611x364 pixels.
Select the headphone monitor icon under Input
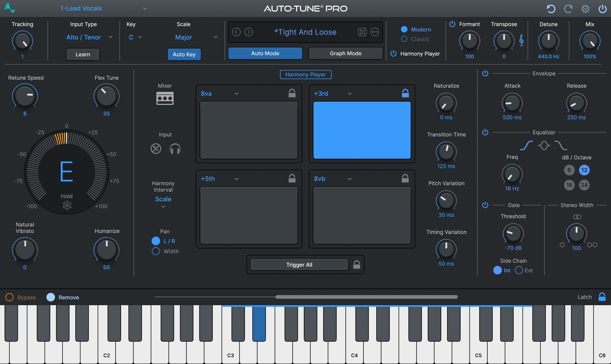(175, 149)
